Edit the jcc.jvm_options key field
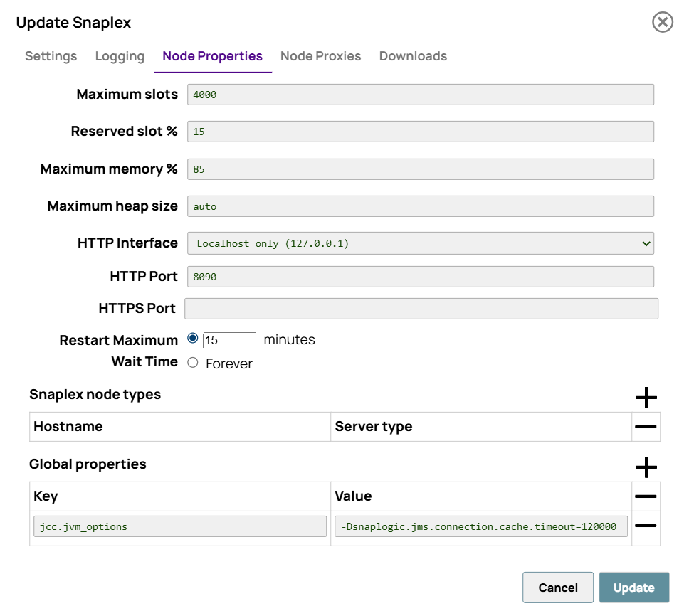 [x=180, y=527]
